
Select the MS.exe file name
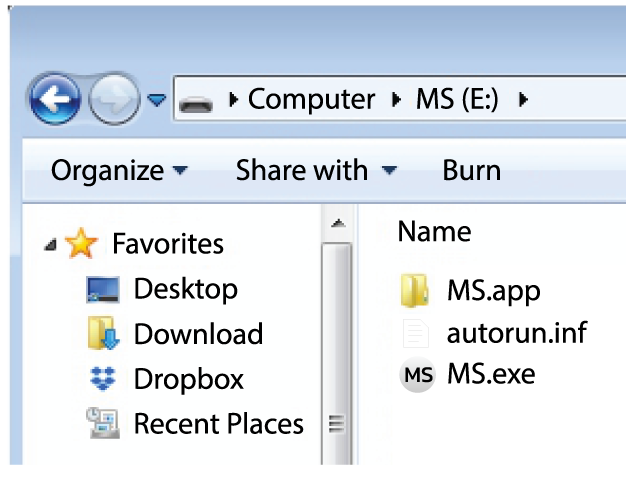[491, 374]
